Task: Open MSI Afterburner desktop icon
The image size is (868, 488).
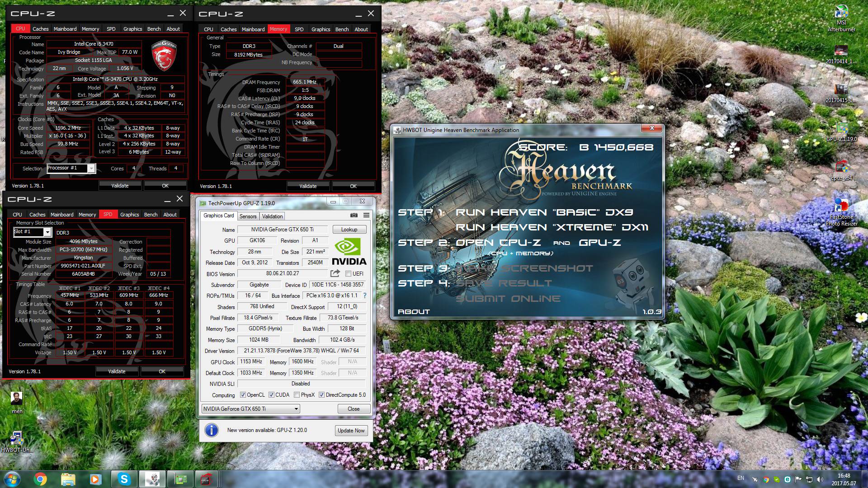Action: click(841, 19)
